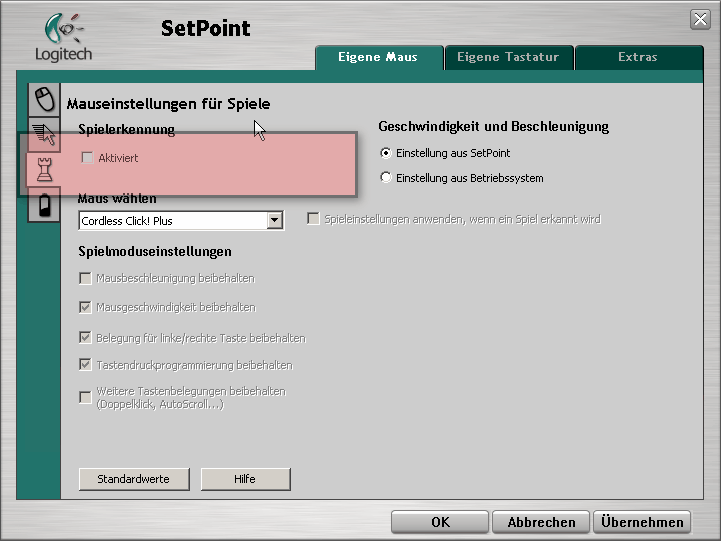Toggle Belegung für linke/rechte Taste checkbox
Screen dimensions: 721x541
pyautogui.click(x=86, y=338)
